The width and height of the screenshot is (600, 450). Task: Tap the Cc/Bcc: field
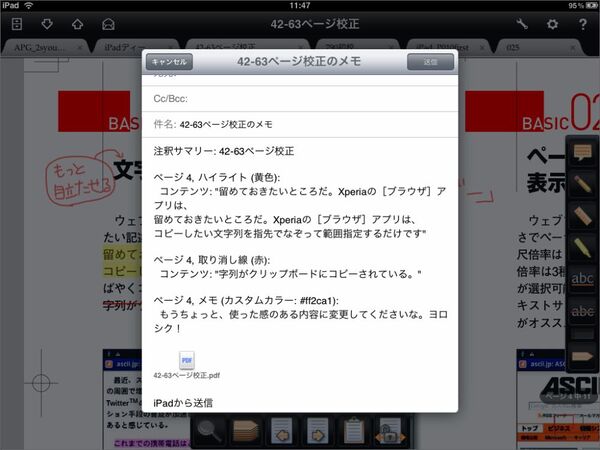(300, 99)
